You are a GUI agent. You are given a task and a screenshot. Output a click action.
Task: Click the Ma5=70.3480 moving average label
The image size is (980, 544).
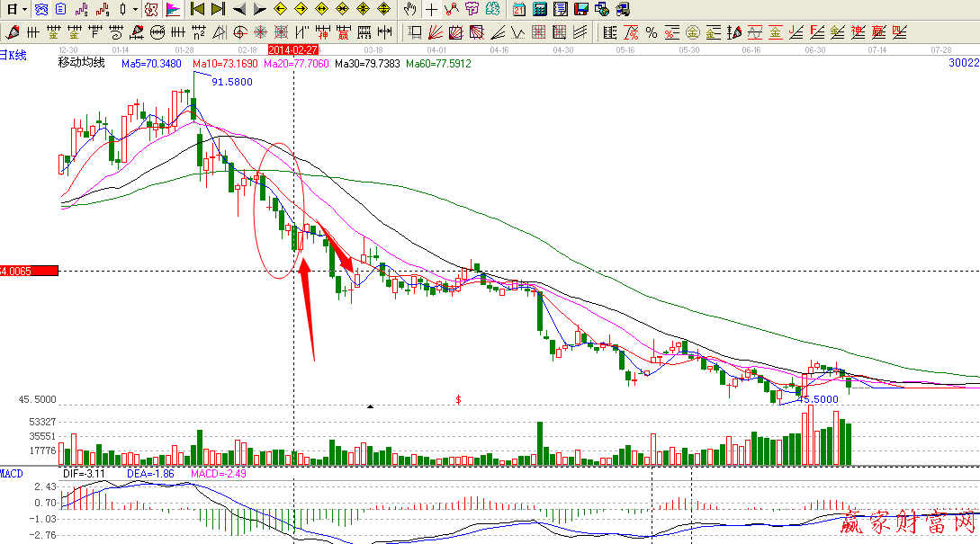pos(151,64)
